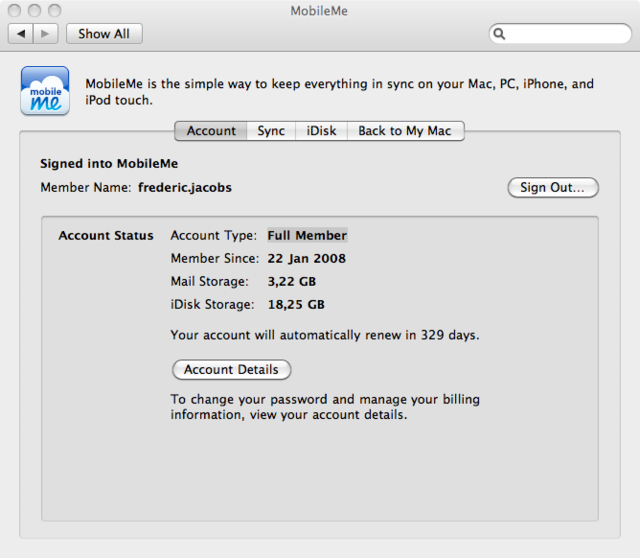Open Account Details
The height and width of the screenshot is (558, 640).
pos(231,370)
